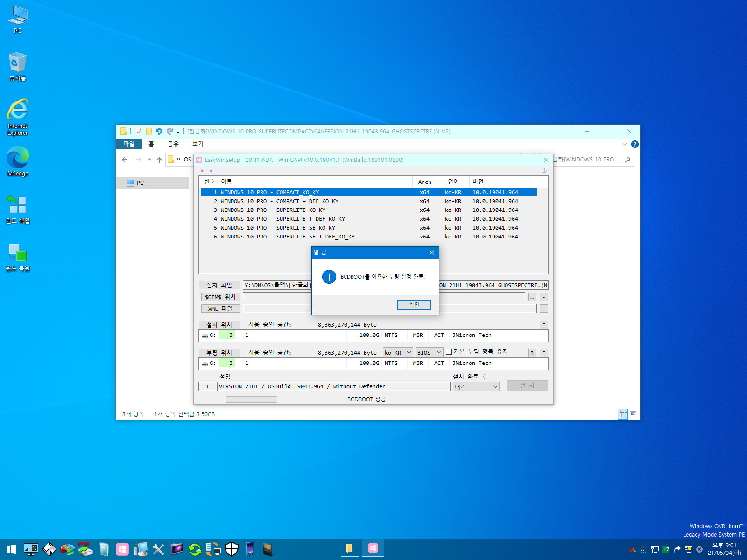Click the green 17 tray icon
This screenshot has width=747, height=560.
point(666,549)
